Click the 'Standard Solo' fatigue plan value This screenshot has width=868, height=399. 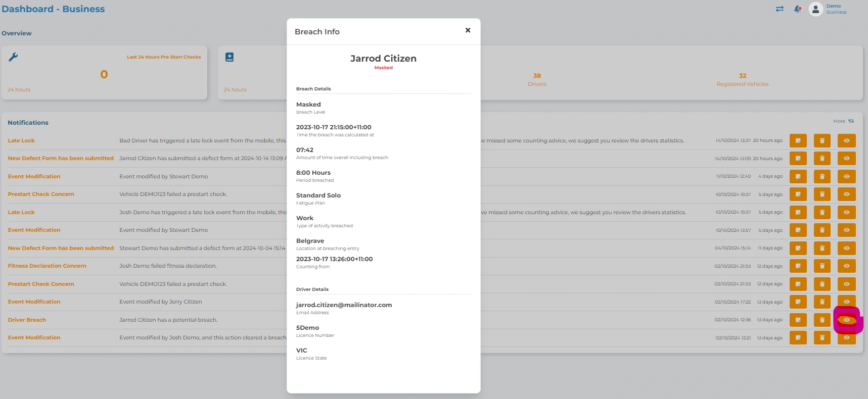point(318,195)
